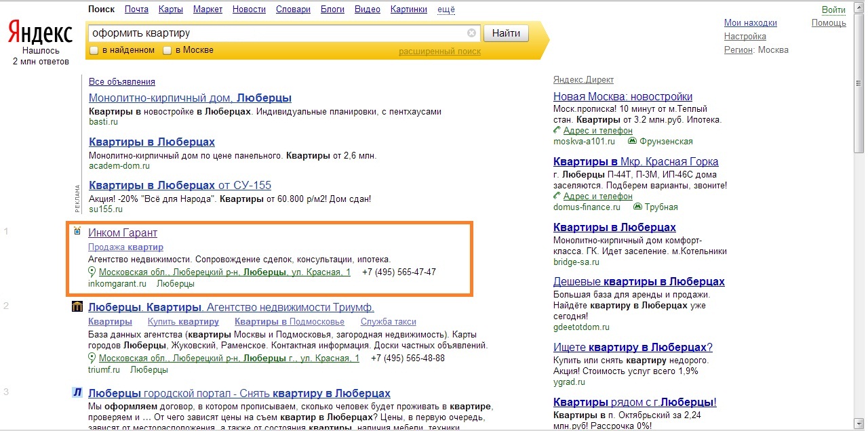The height and width of the screenshot is (431, 868).
Task: Click the Люберцы городской портал favicon
Action: click(x=77, y=393)
